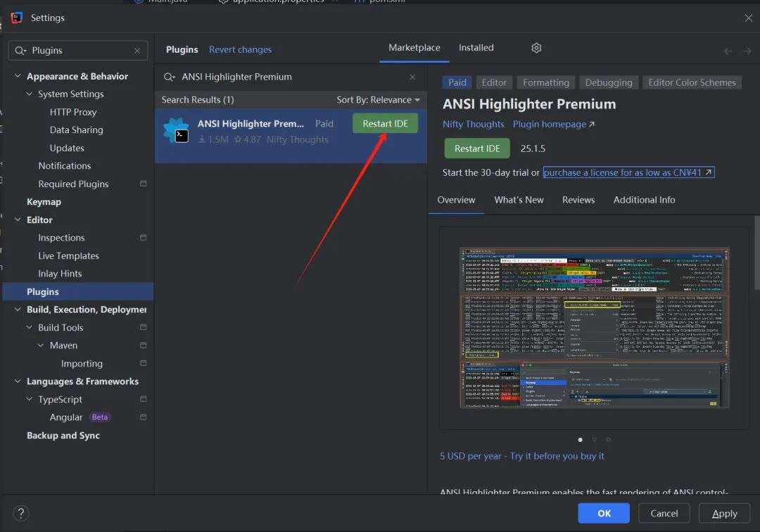Click the project marker beside Importing
760x532 pixels.
(143, 363)
